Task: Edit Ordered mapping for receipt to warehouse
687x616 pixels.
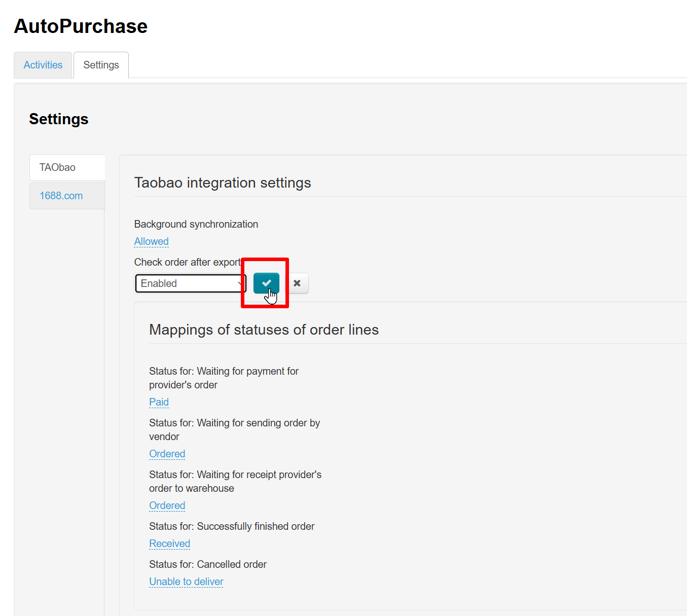Action: point(167,505)
